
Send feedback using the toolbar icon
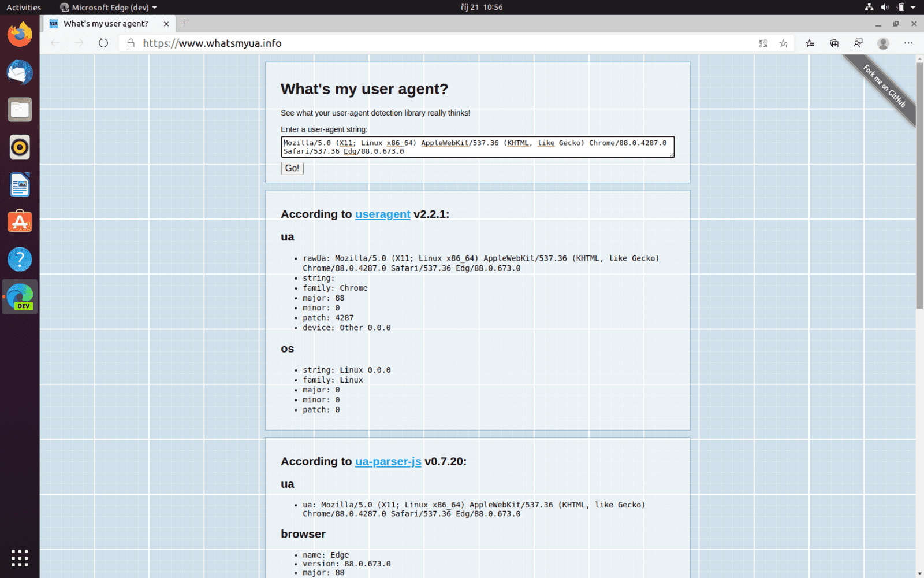click(x=858, y=43)
